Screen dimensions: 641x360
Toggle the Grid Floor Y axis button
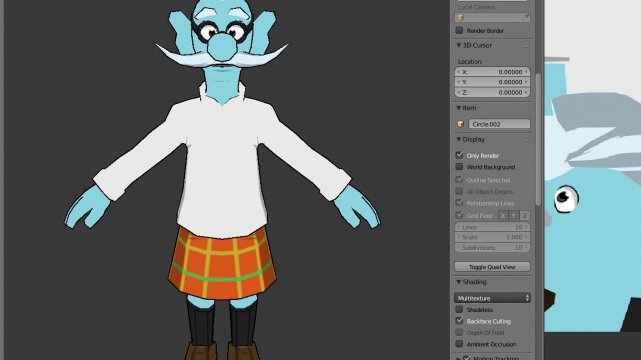(513, 215)
